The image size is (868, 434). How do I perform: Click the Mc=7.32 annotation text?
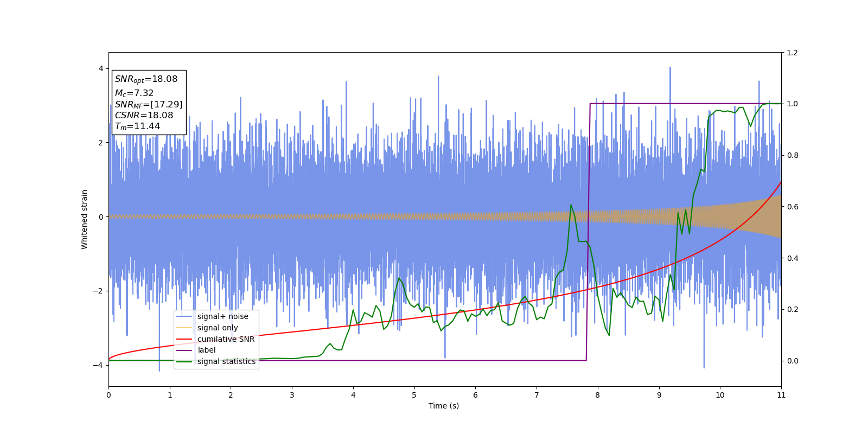pyautogui.click(x=134, y=93)
